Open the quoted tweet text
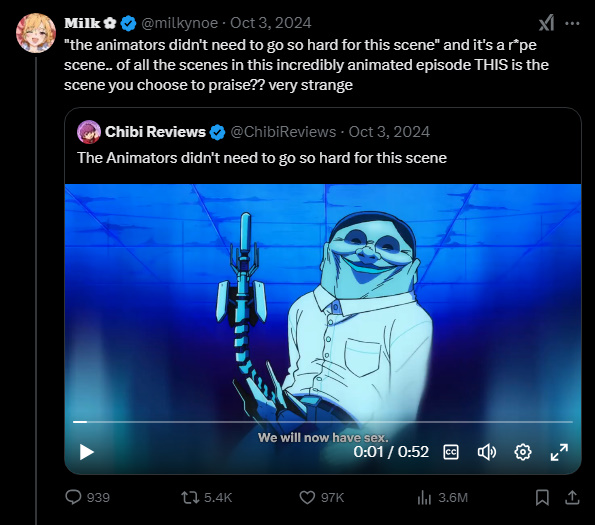595x525 pixels. [262, 158]
